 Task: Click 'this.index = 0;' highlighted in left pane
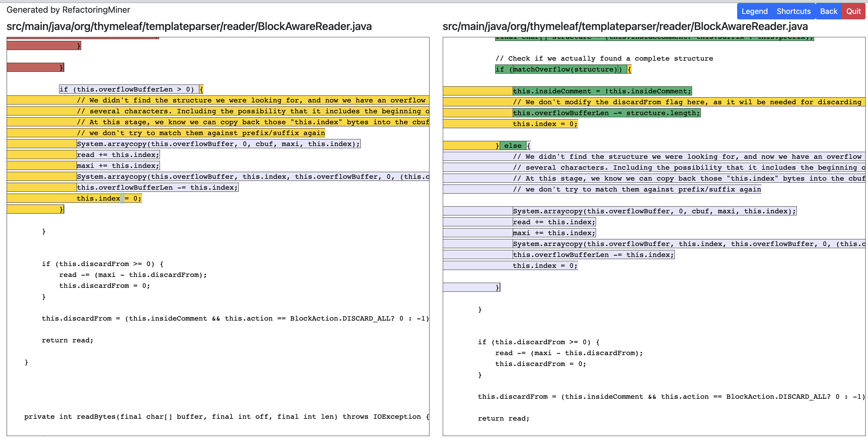click(x=109, y=198)
